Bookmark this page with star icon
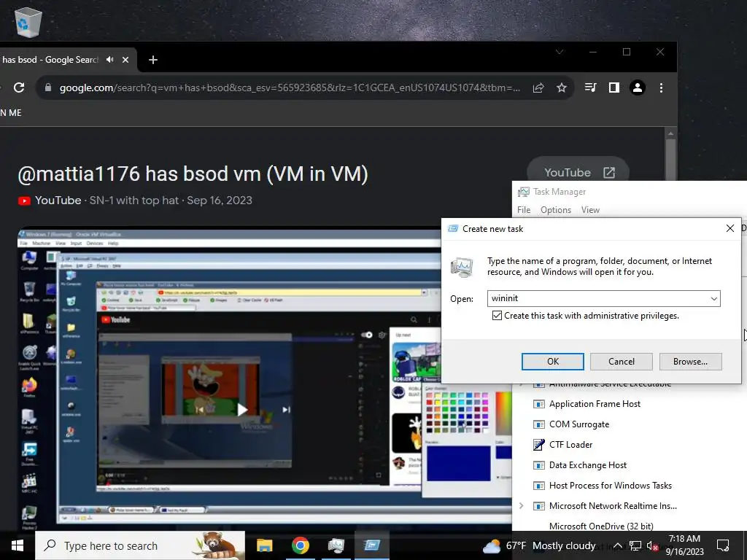747x560 pixels. point(562,87)
